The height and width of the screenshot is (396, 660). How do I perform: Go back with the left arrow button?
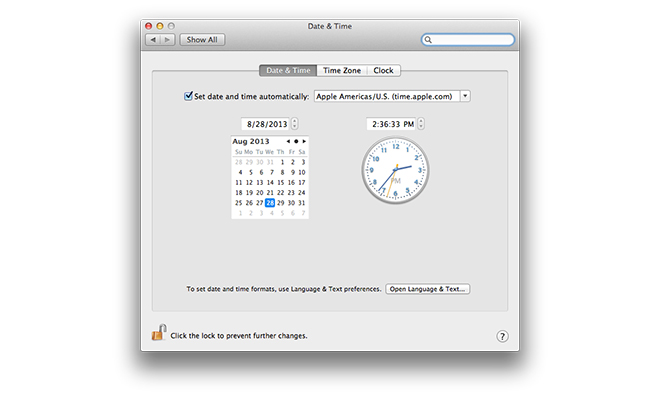click(153, 40)
